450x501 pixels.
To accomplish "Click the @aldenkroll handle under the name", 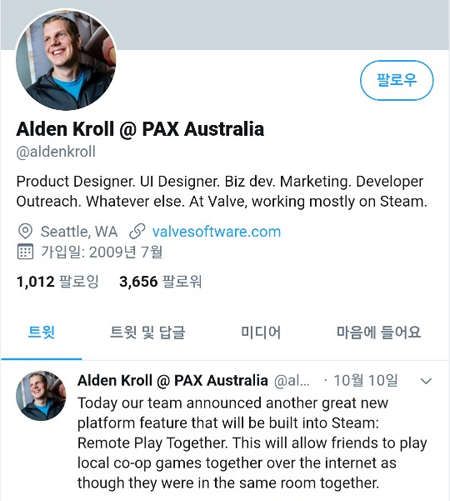I will [56, 152].
